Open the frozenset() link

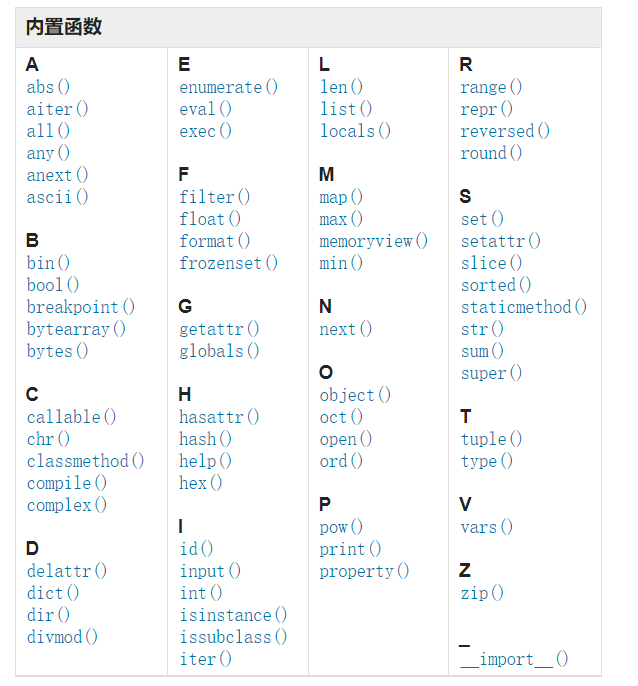pyautogui.click(x=229, y=264)
